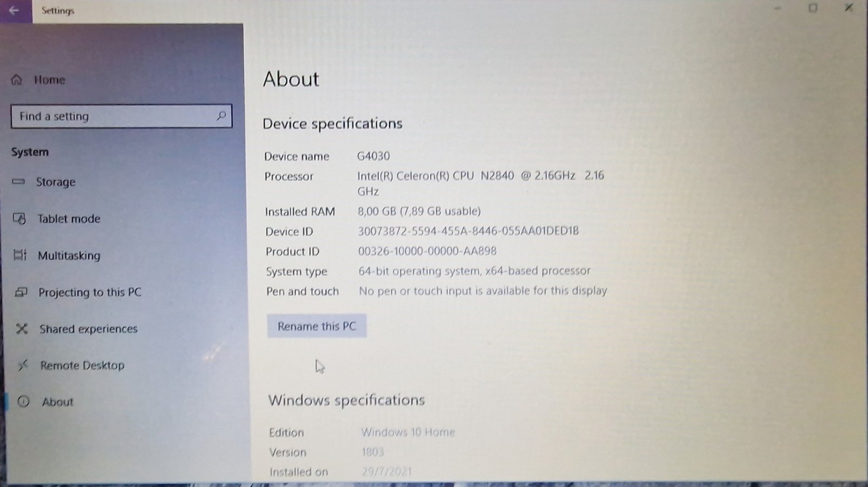The width and height of the screenshot is (868, 487).
Task: Click the search magnifier icon
Action: click(221, 116)
